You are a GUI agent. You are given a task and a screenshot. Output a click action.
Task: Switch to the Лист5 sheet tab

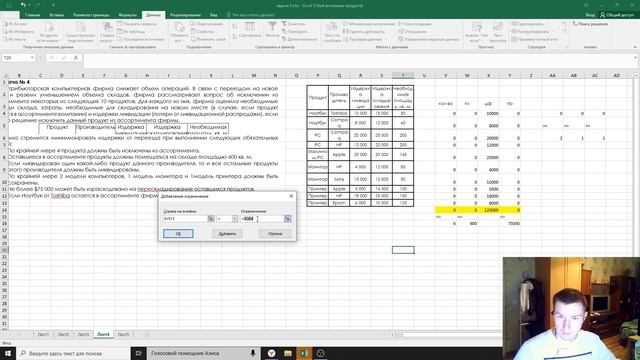click(x=123, y=334)
